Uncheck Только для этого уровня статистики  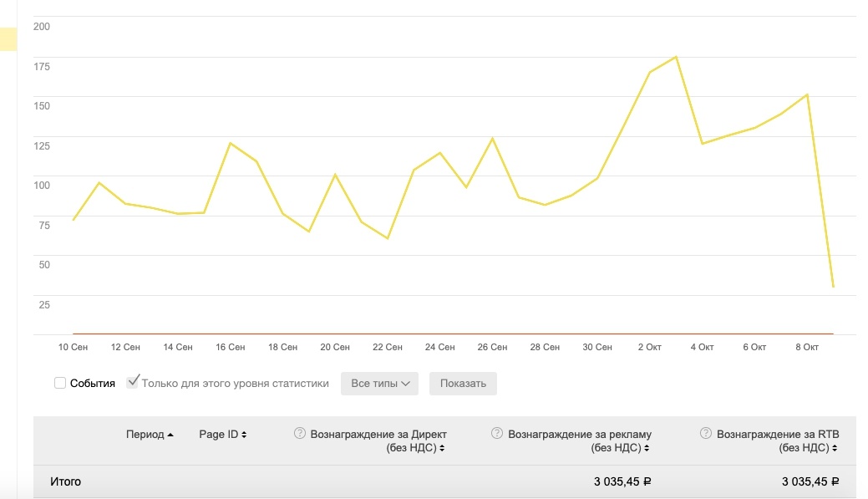click(x=132, y=383)
